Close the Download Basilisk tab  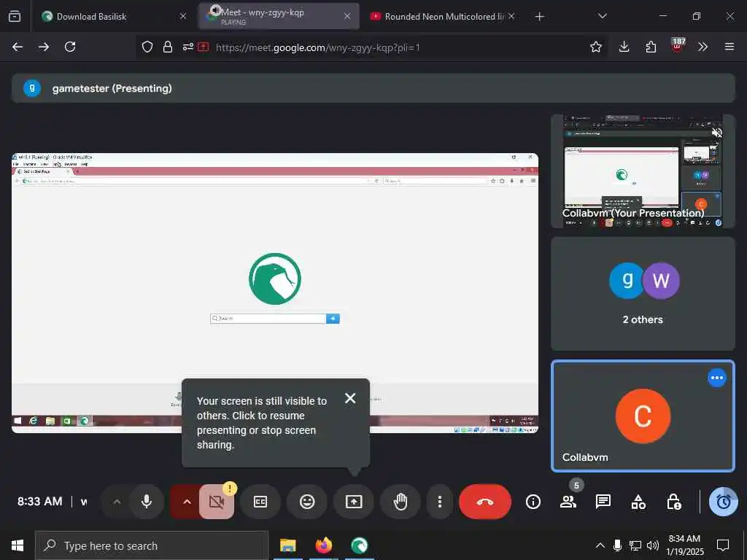183,16
